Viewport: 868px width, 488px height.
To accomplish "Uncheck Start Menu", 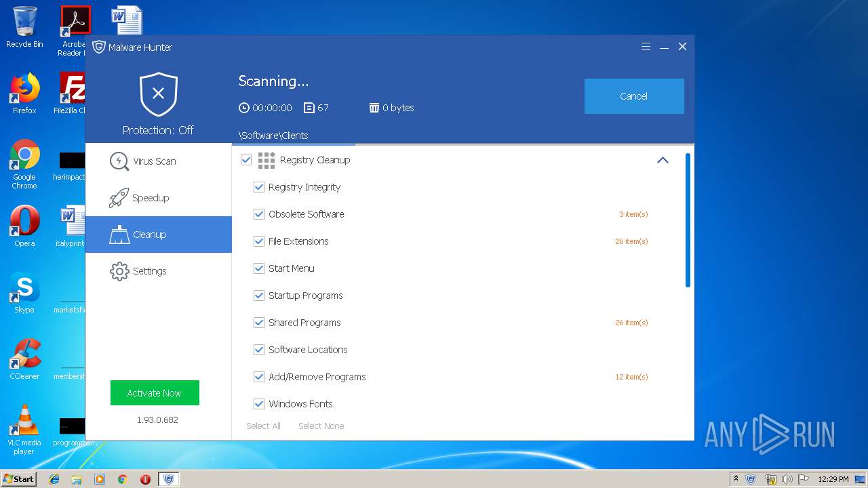I will coord(258,268).
